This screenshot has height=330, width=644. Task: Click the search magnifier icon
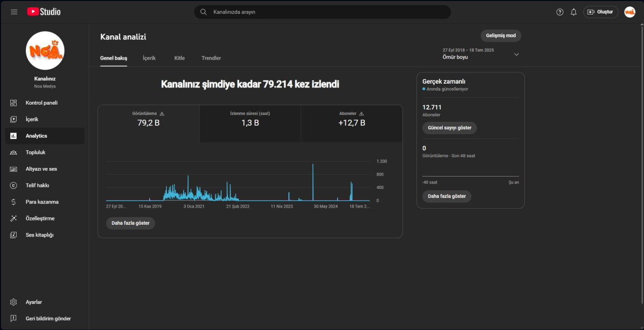point(203,12)
